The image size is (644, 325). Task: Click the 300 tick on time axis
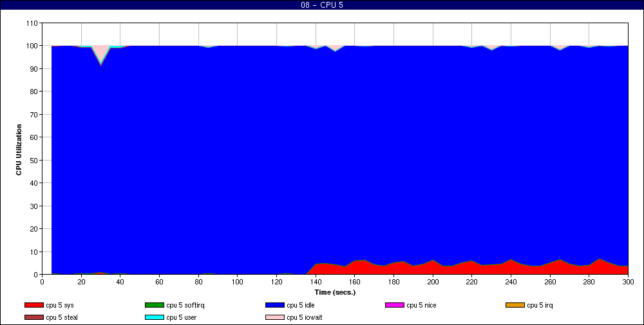(628, 282)
